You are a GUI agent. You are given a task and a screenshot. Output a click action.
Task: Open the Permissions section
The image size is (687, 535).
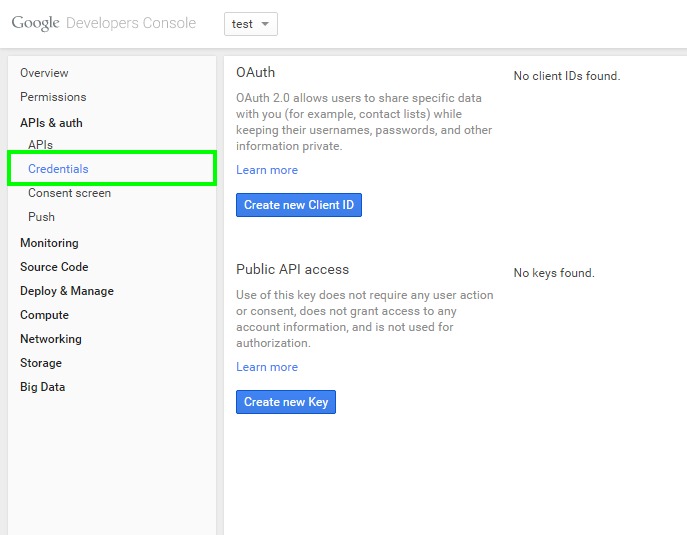pyautogui.click(x=53, y=97)
